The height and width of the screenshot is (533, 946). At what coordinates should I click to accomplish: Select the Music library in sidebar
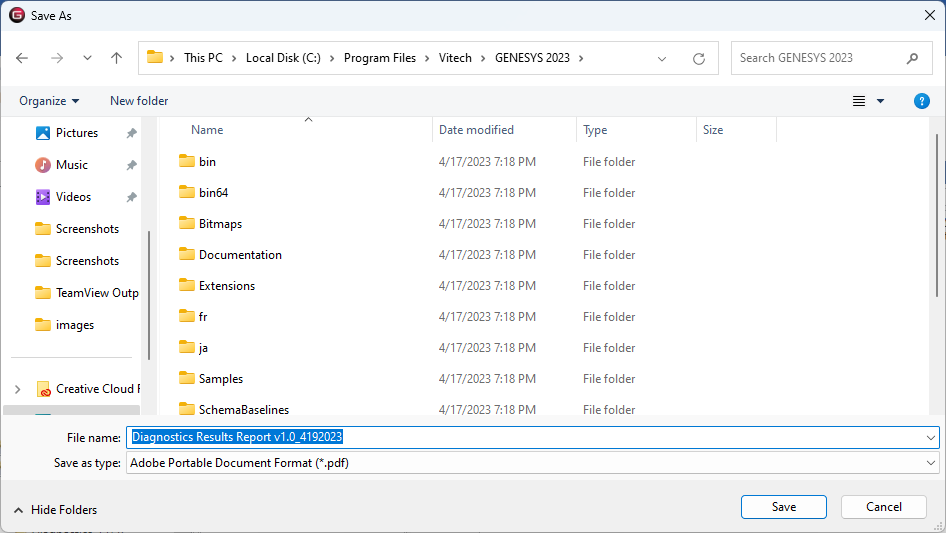tap(71, 165)
